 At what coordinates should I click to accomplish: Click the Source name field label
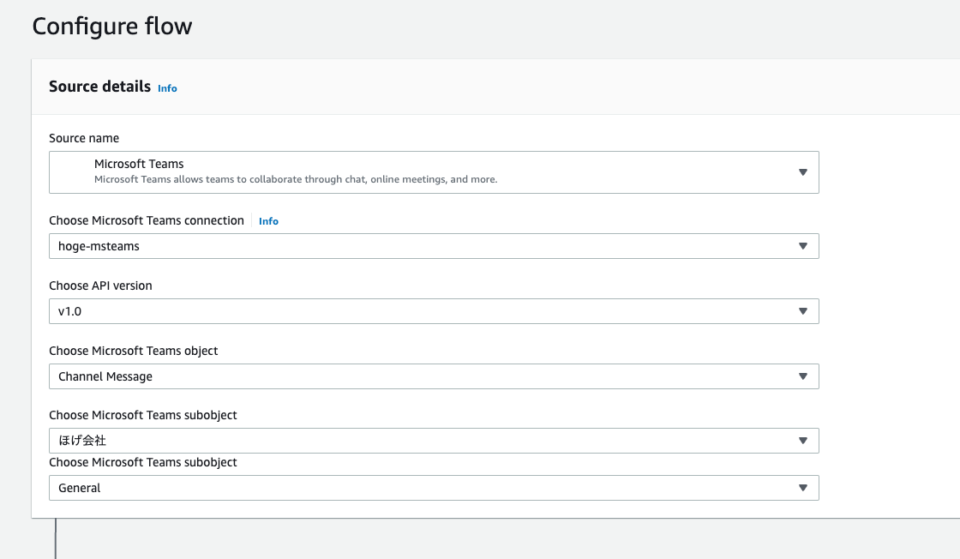[84, 138]
